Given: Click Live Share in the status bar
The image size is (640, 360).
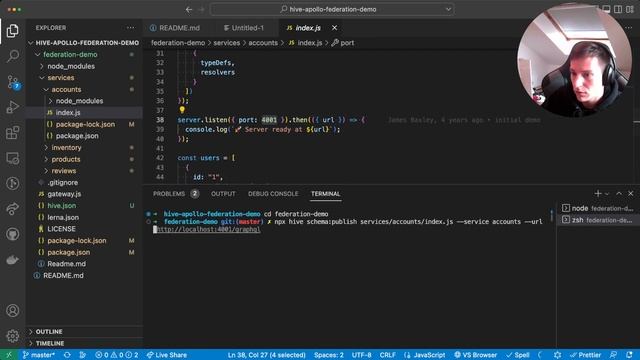Looking at the screenshot, I should coord(167,355).
